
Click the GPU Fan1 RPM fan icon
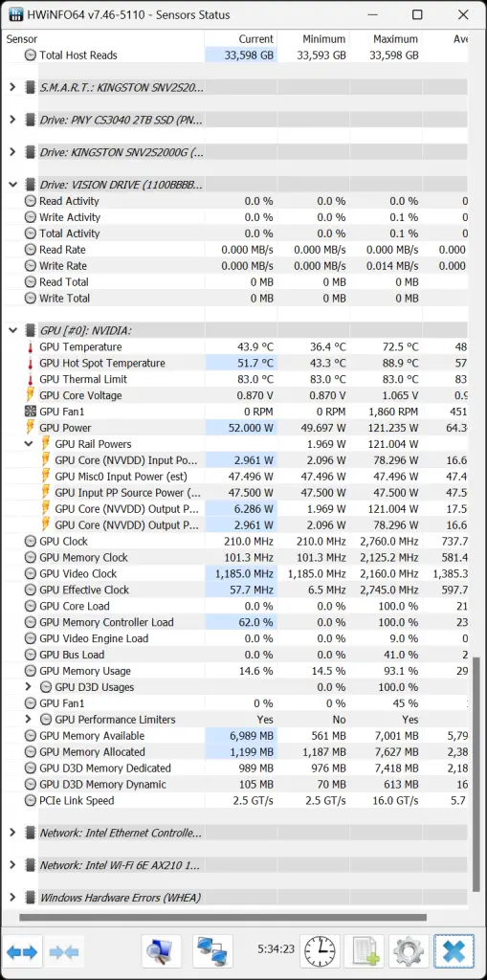30,412
